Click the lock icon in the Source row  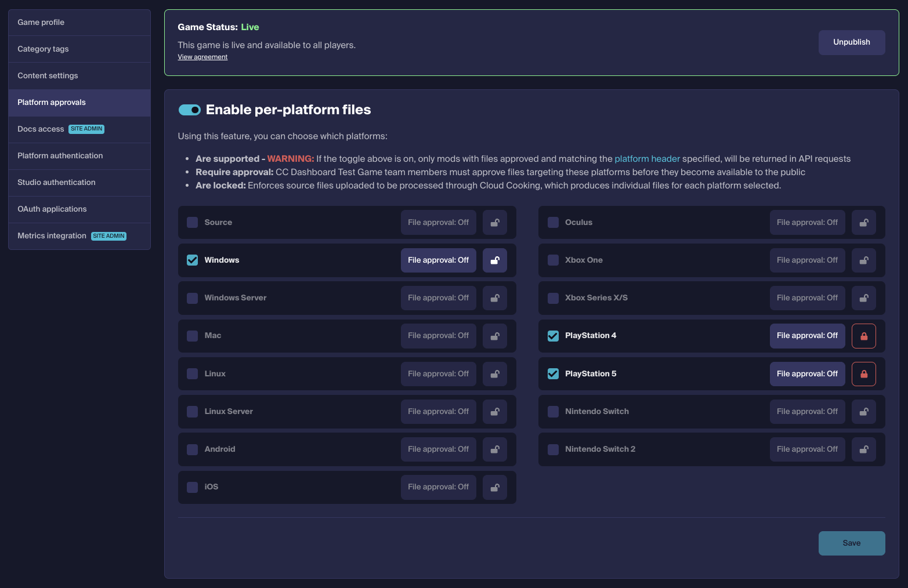click(495, 223)
